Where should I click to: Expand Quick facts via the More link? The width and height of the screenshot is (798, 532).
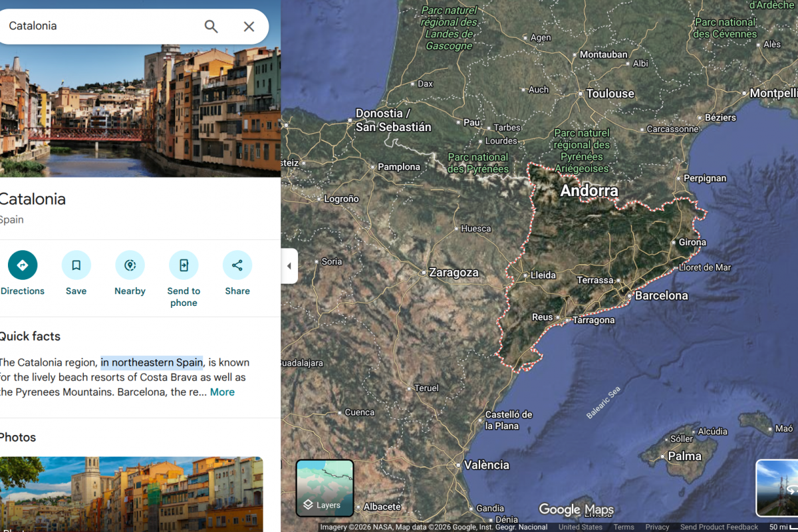(222, 392)
